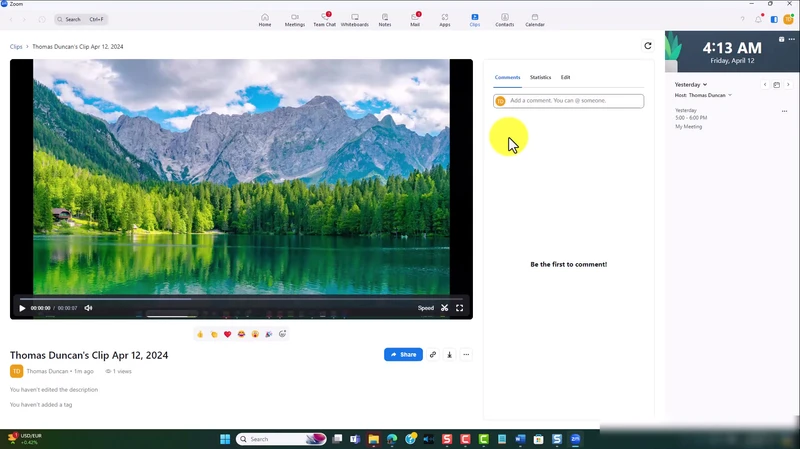
Task: Open the add more reactions picker
Action: 283,334
